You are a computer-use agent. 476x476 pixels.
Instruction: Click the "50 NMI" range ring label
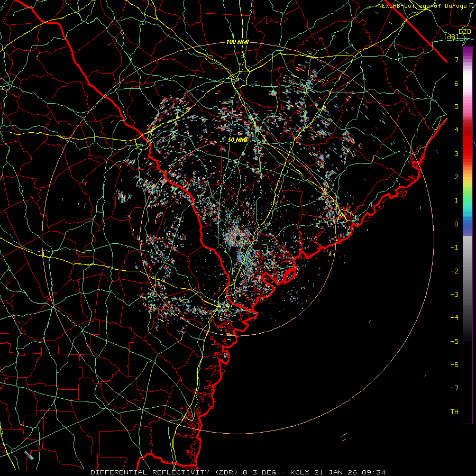[x=237, y=140]
